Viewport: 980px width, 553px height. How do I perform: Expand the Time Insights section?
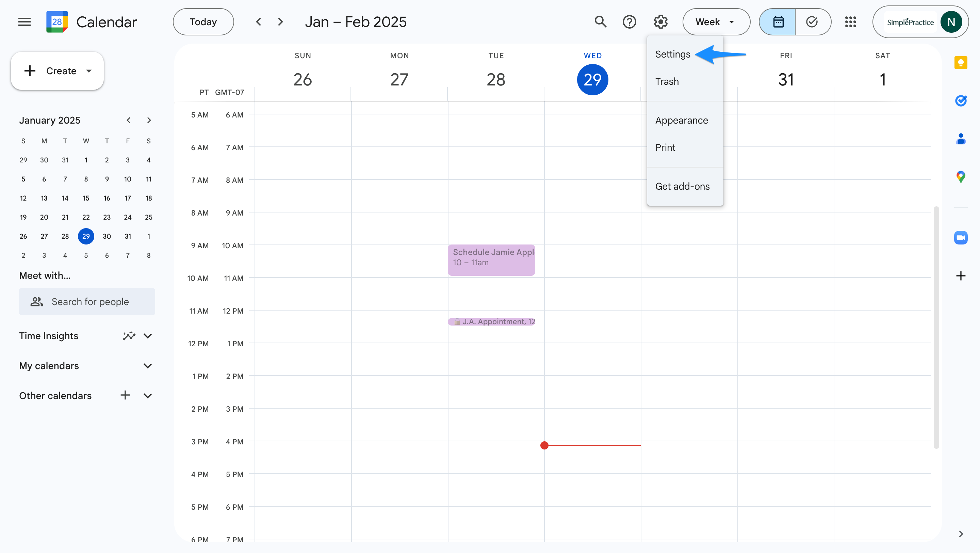point(148,336)
